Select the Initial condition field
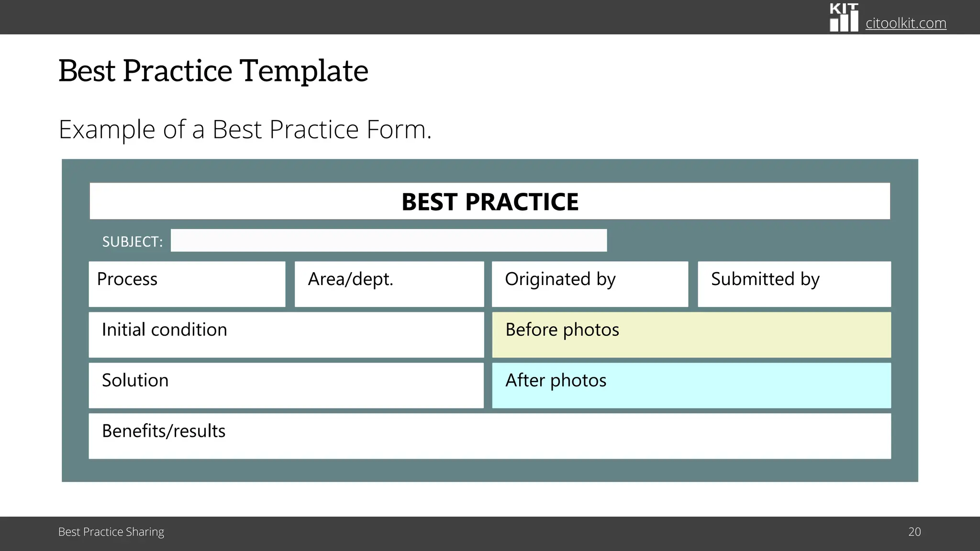The width and height of the screenshot is (980, 551). (x=286, y=335)
